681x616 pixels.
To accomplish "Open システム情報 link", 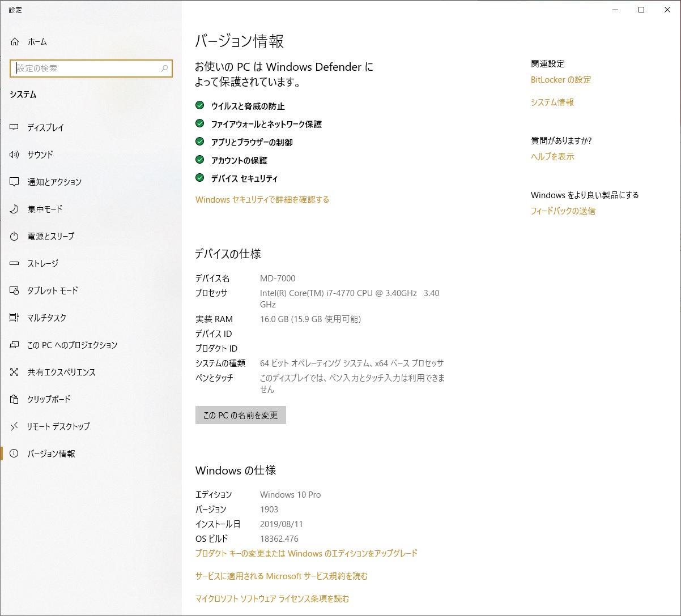I will 552,102.
